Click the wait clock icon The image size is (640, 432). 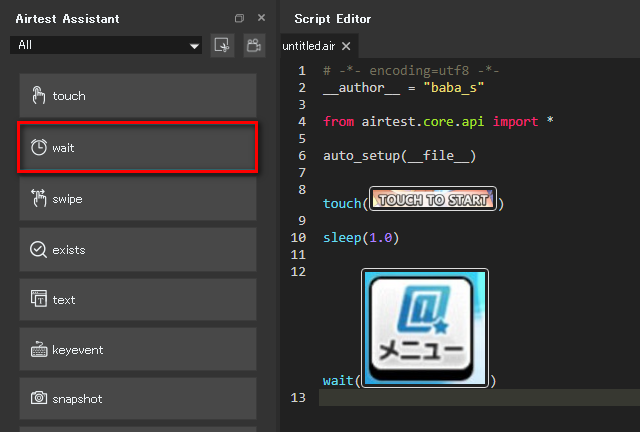(39, 147)
